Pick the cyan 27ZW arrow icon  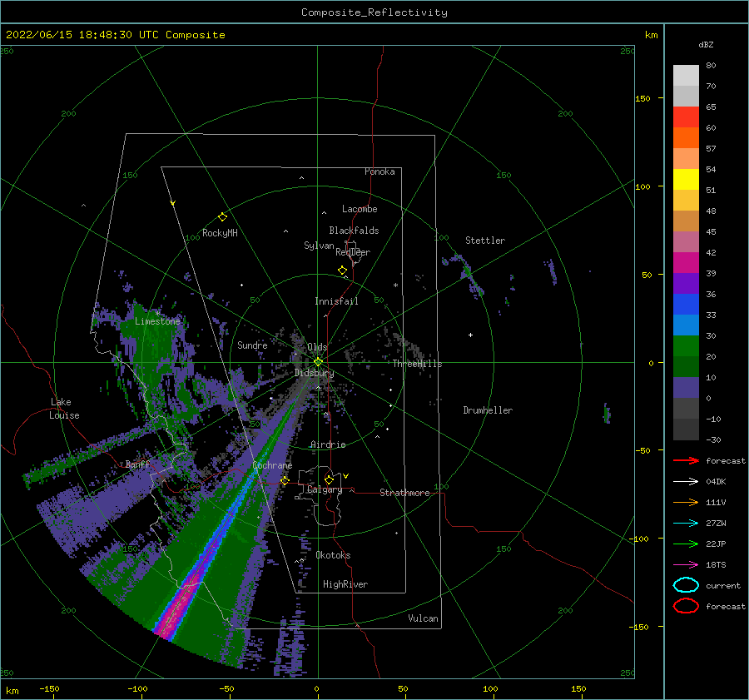[686, 524]
